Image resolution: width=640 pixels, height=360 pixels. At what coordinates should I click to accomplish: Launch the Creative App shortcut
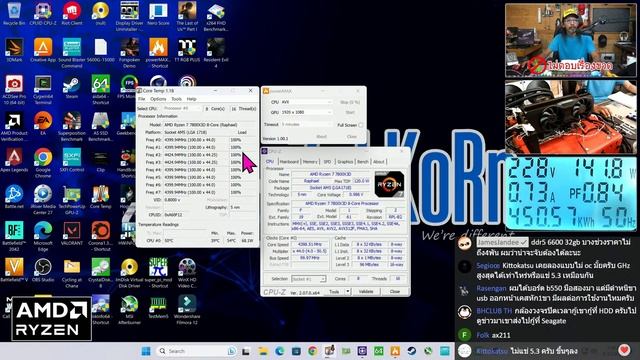[x=43, y=51]
